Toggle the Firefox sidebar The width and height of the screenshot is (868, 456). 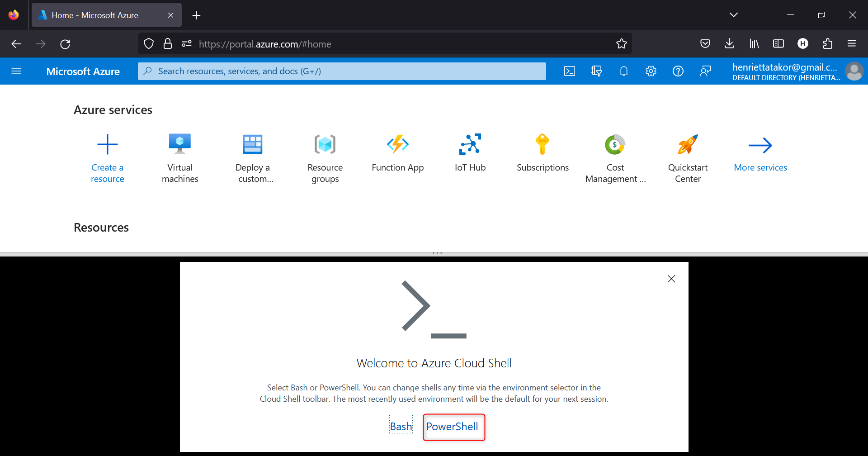[778, 44]
